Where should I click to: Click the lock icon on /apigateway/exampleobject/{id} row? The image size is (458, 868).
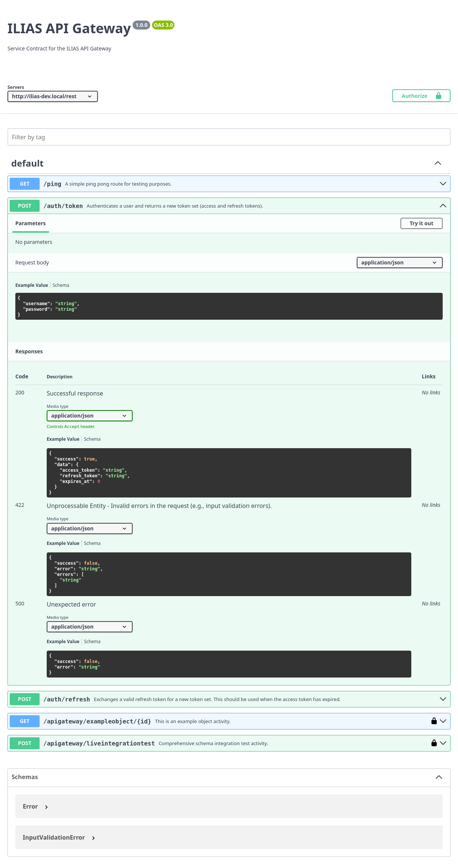pyautogui.click(x=434, y=721)
